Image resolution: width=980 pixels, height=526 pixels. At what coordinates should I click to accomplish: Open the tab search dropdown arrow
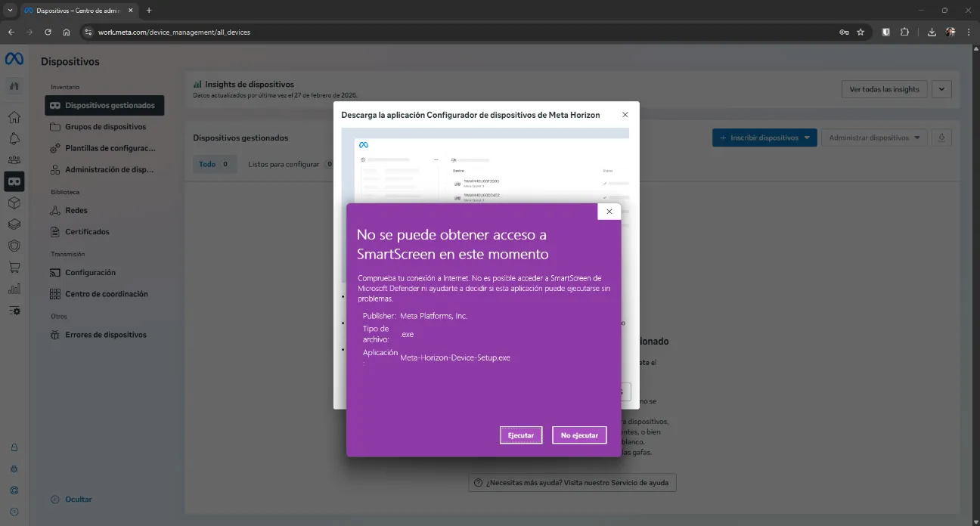point(10,11)
